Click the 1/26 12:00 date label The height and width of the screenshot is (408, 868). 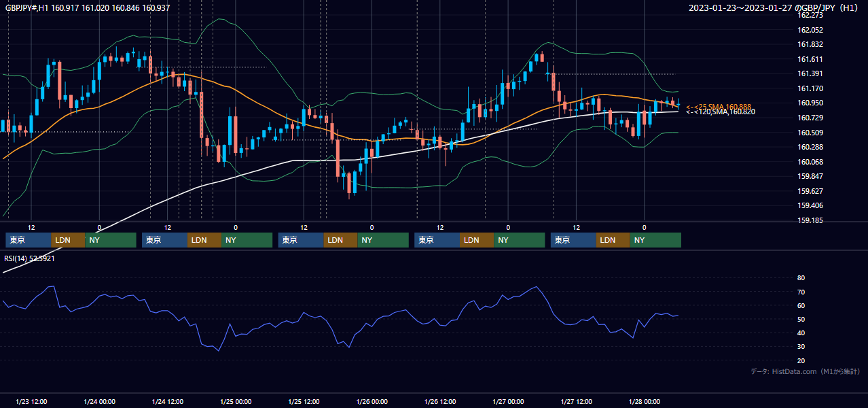(440, 401)
